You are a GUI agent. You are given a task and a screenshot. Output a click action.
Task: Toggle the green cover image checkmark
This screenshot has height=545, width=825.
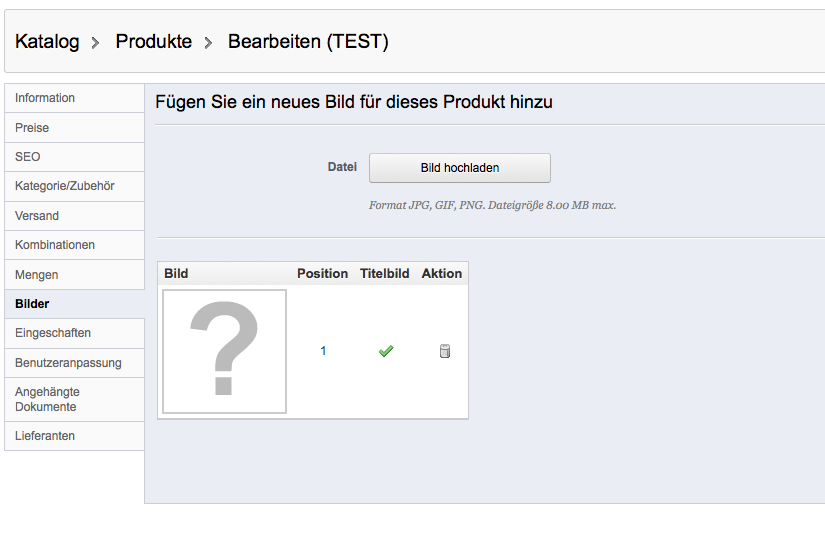[385, 351]
